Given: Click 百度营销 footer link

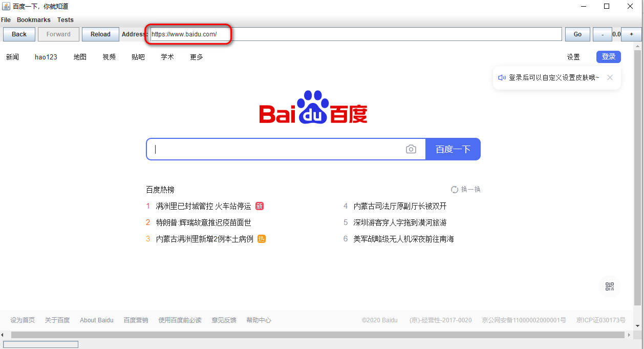Looking at the screenshot, I should [136, 320].
